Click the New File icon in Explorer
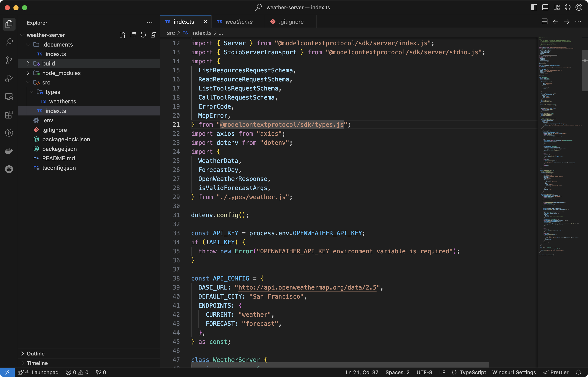 pos(123,35)
